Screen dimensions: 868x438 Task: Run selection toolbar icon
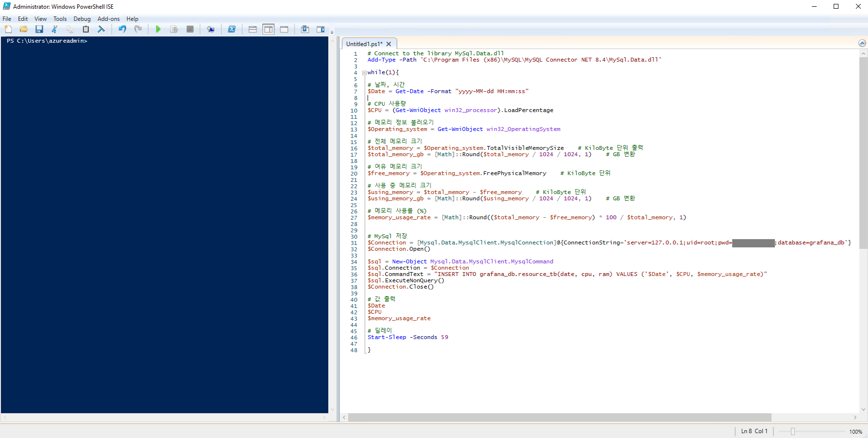point(174,30)
